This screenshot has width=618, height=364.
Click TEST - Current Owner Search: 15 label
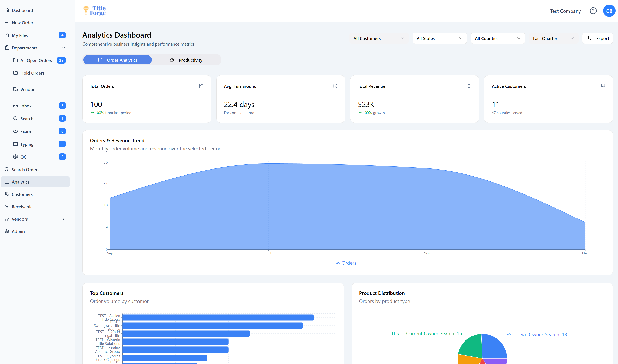[x=426, y=333]
